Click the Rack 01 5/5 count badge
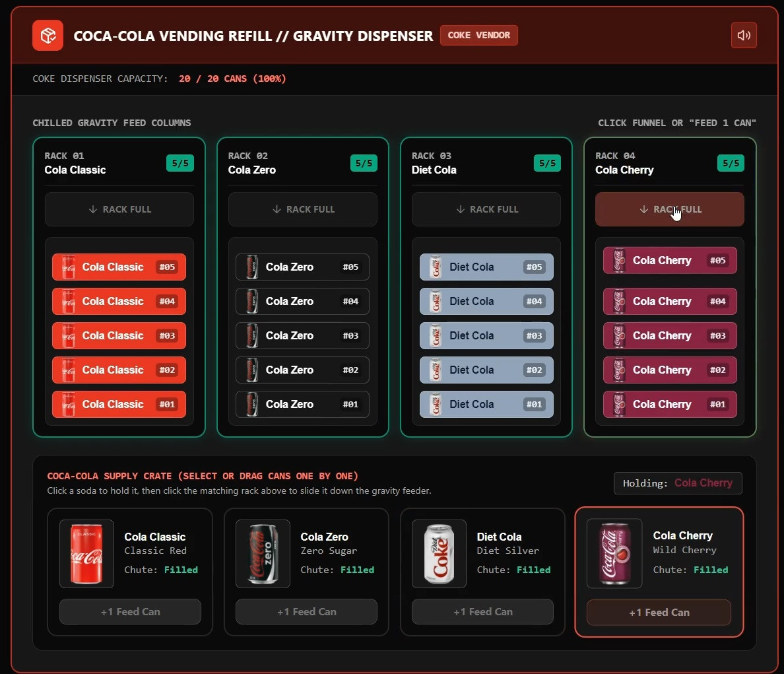 pos(180,163)
